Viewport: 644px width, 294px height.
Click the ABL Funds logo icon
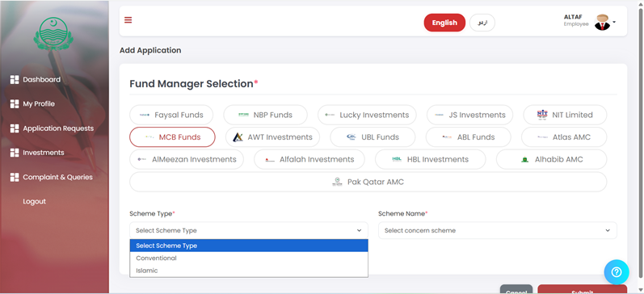(x=448, y=137)
